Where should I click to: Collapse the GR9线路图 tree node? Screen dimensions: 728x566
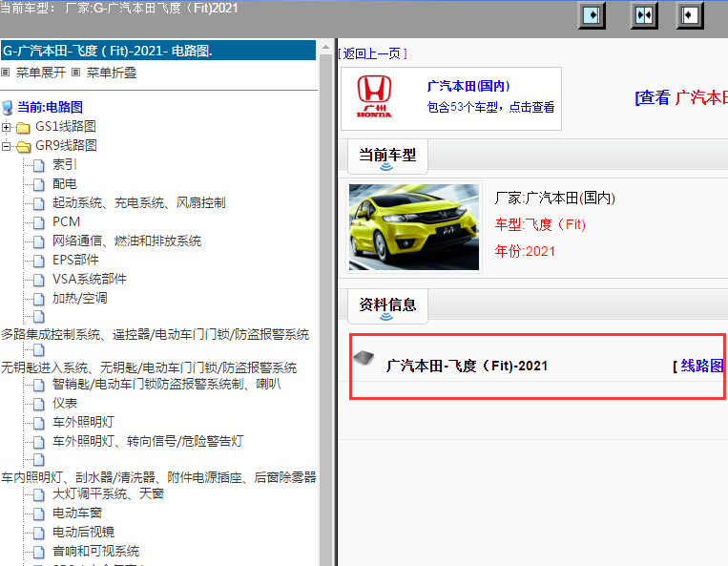click(x=6, y=146)
